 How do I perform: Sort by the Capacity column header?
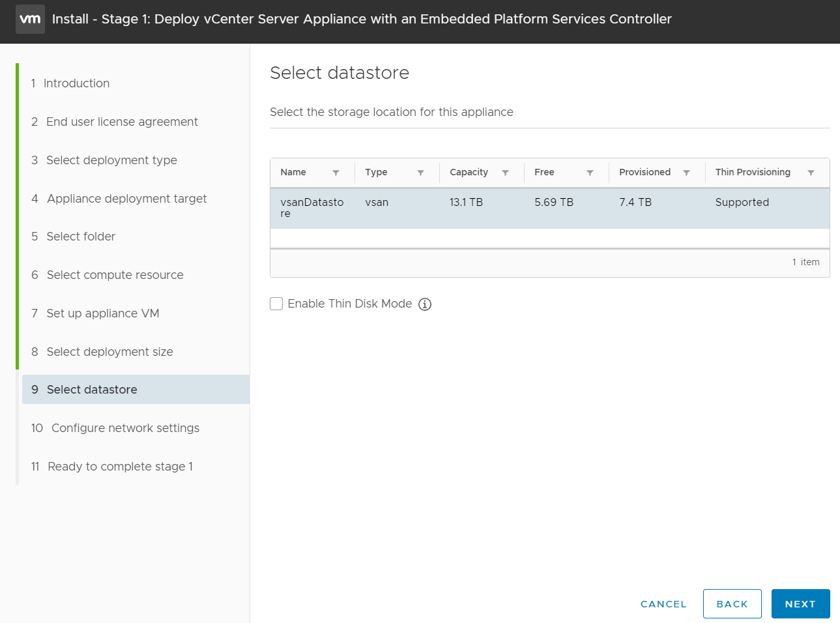469,172
